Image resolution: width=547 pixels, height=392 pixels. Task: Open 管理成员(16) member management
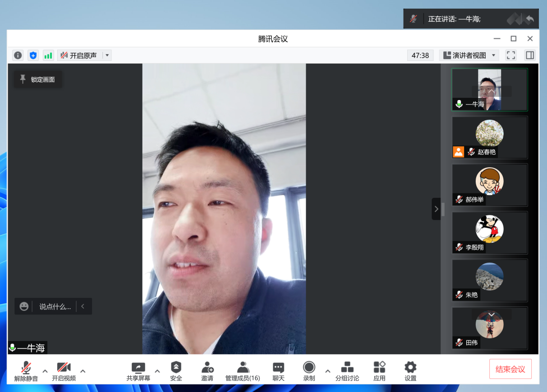tap(243, 371)
